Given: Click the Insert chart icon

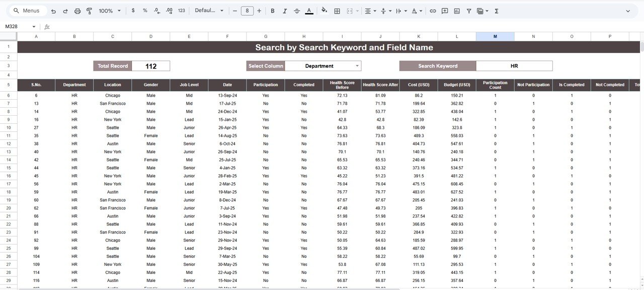Looking at the screenshot, I should [x=457, y=11].
